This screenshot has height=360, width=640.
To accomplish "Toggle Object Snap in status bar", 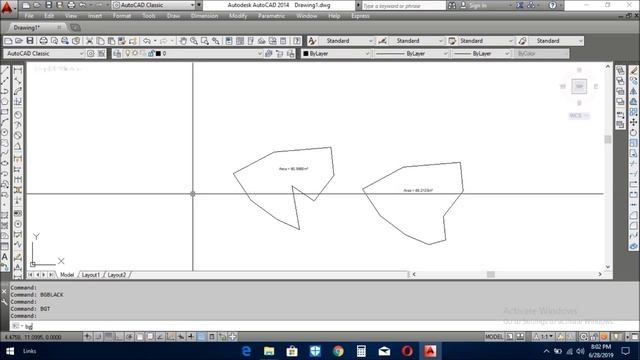I will [139, 337].
